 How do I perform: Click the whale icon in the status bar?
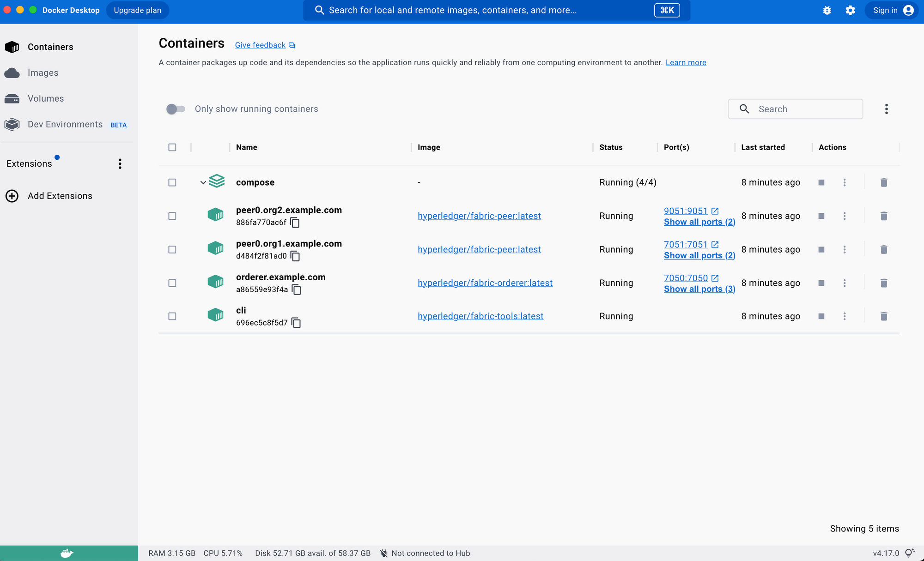click(67, 553)
